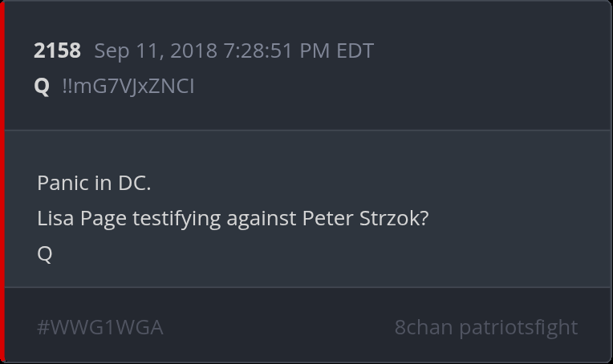
Task: Click "DC." in the first message line
Action: tap(134, 183)
